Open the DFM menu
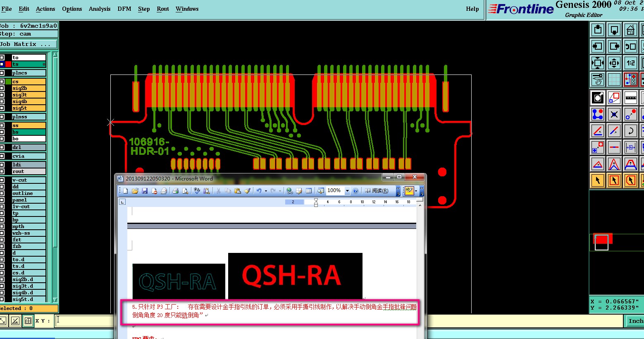644x339 pixels. [124, 9]
